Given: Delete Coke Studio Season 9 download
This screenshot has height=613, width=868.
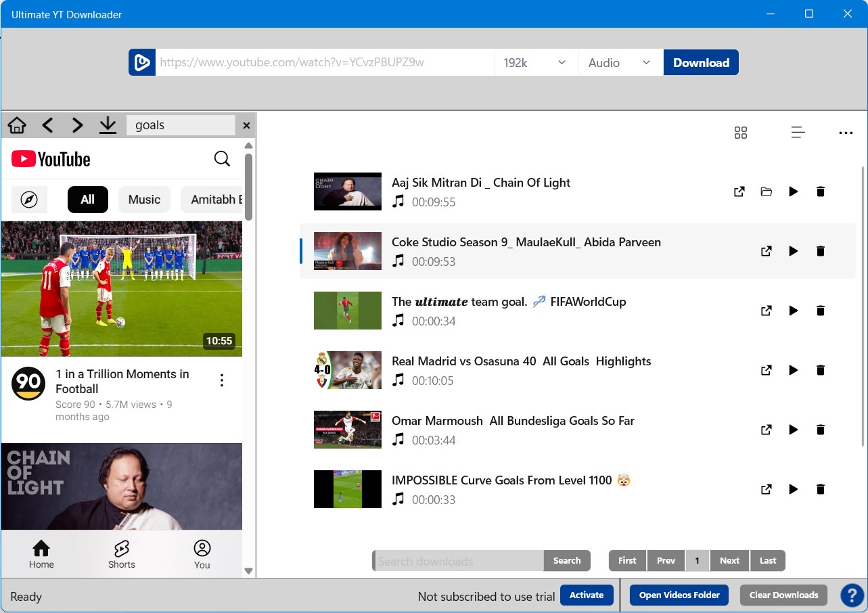Looking at the screenshot, I should point(821,251).
